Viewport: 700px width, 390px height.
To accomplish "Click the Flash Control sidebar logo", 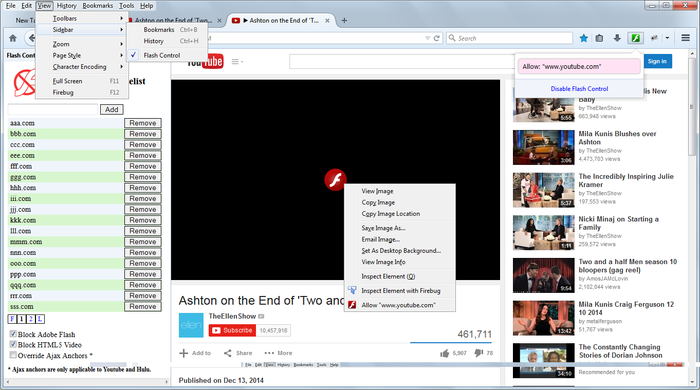I will coord(25,83).
